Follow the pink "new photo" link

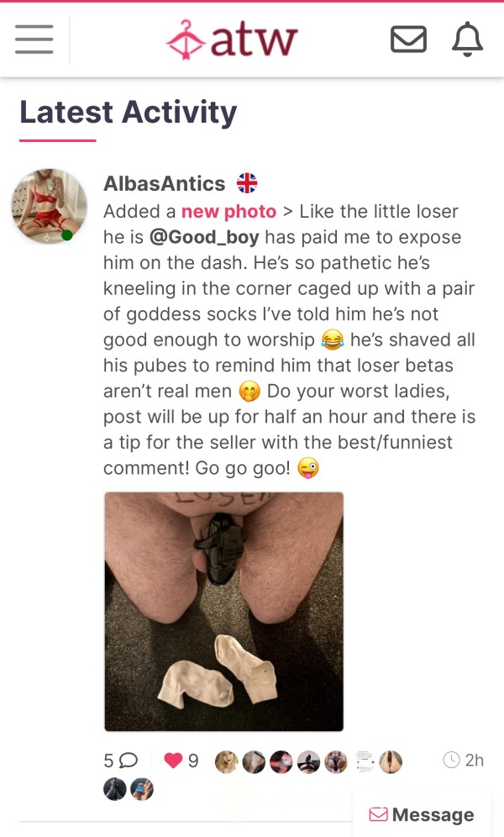coord(228,212)
